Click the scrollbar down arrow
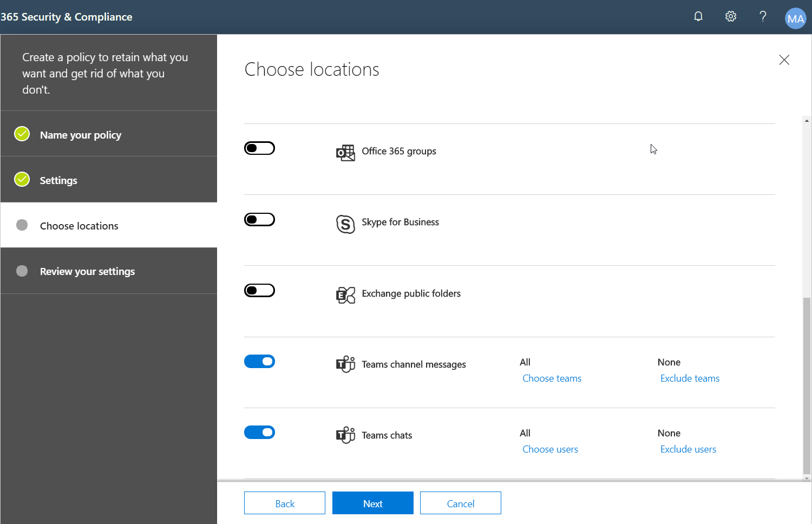The image size is (812, 524). (807, 478)
